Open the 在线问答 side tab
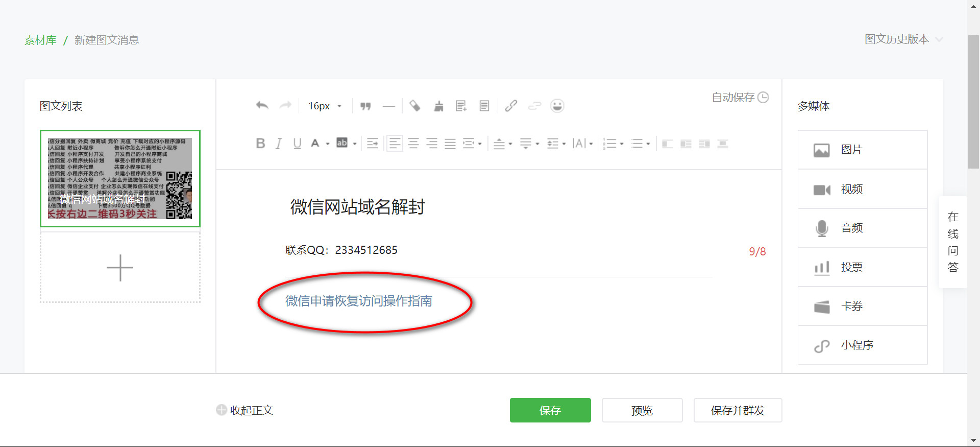 click(953, 242)
